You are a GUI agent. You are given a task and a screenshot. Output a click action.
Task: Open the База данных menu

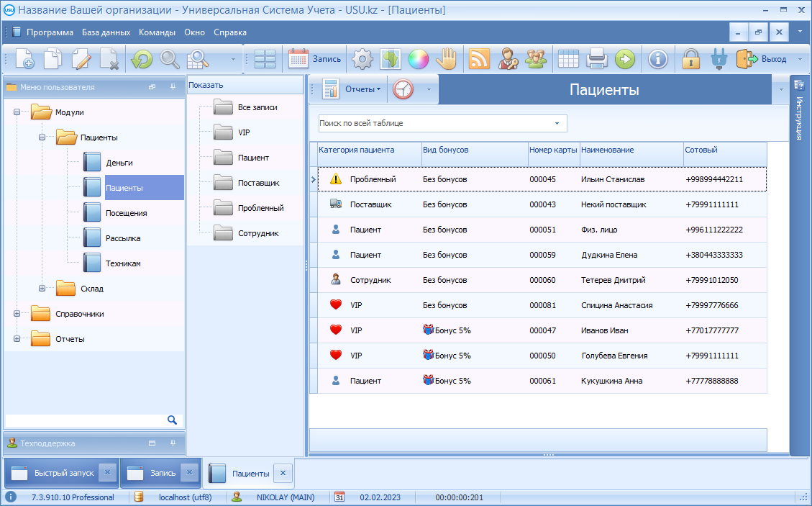pyautogui.click(x=106, y=32)
